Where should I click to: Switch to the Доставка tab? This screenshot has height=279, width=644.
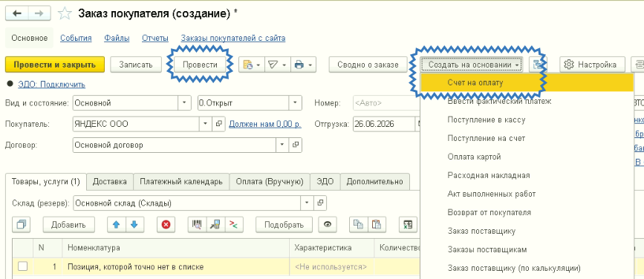(110, 181)
